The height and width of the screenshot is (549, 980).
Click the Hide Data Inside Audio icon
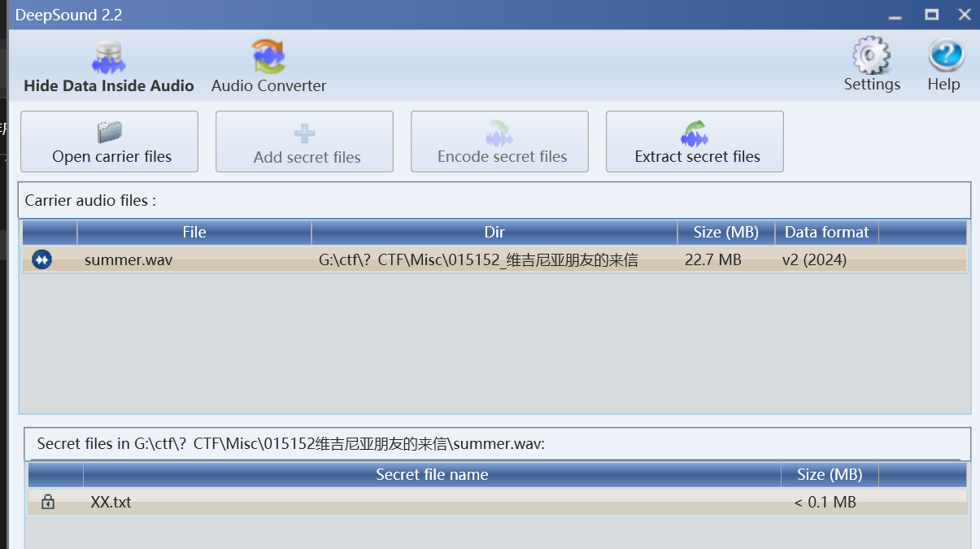click(108, 57)
